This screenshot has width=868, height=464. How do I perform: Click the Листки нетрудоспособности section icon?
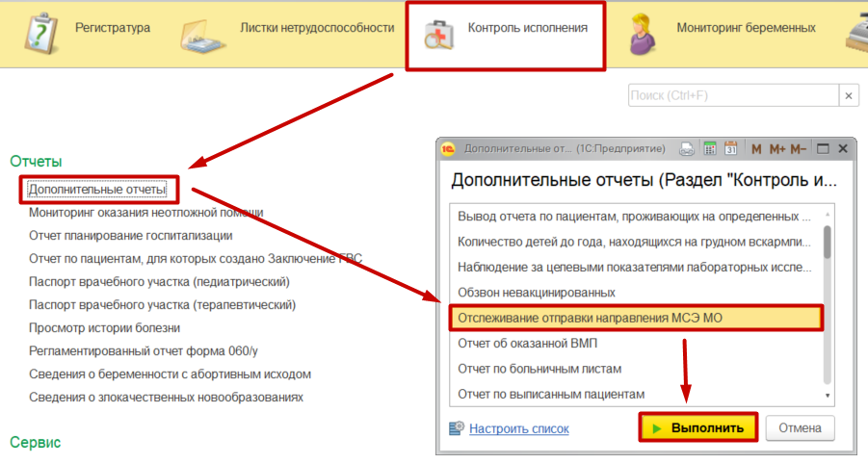pos(203,35)
